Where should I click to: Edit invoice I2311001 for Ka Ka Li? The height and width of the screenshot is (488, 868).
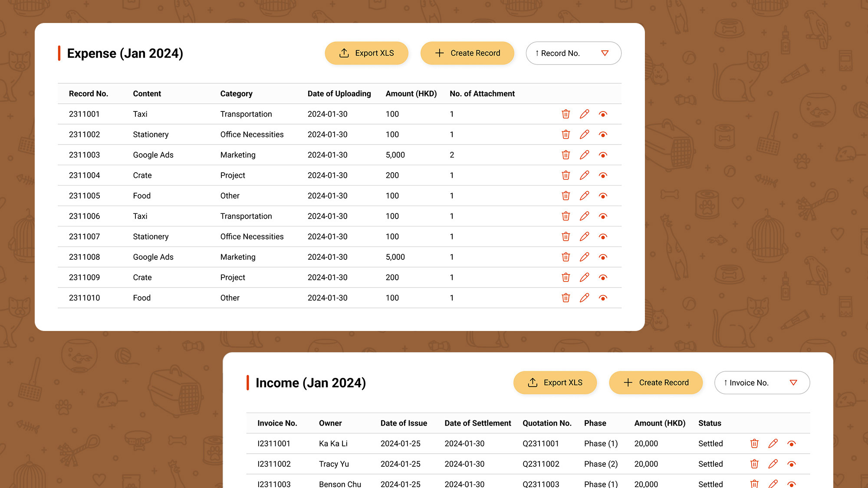click(773, 443)
